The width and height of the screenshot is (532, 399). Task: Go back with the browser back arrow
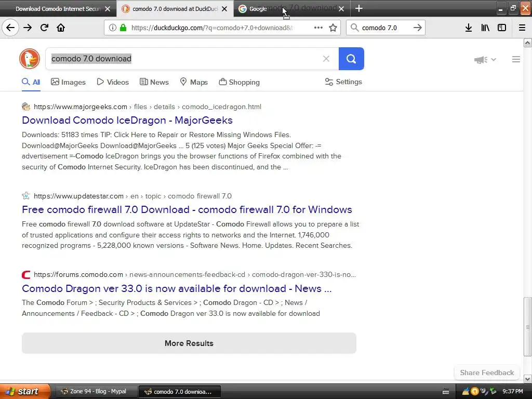click(x=10, y=28)
